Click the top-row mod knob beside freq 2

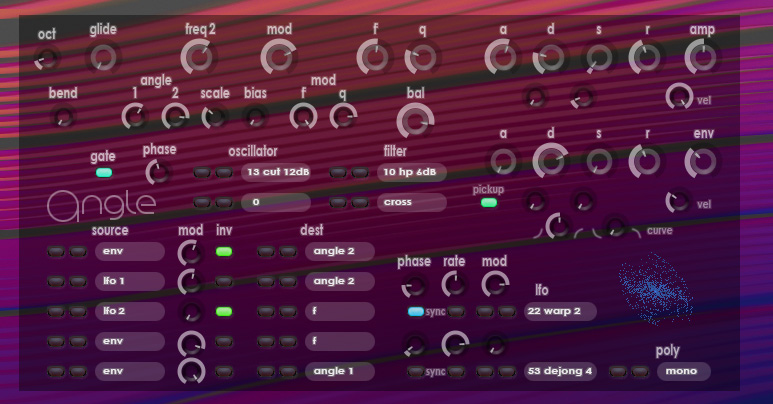[x=279, y=57]
